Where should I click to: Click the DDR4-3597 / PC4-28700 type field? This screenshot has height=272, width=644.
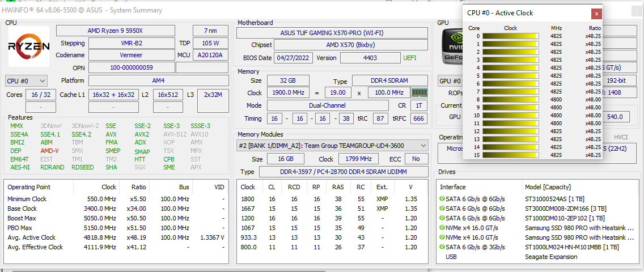(343, 172)
